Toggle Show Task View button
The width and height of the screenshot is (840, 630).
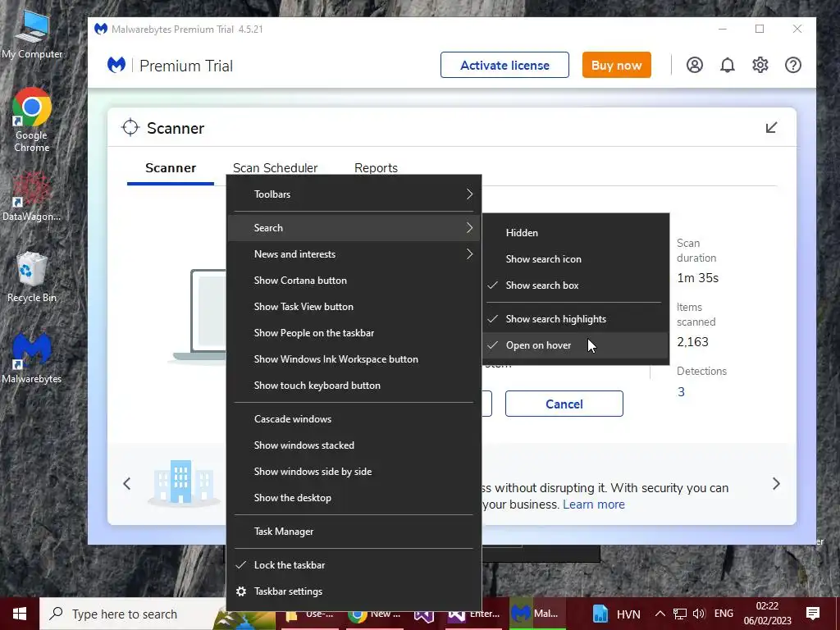coord(354,307)
